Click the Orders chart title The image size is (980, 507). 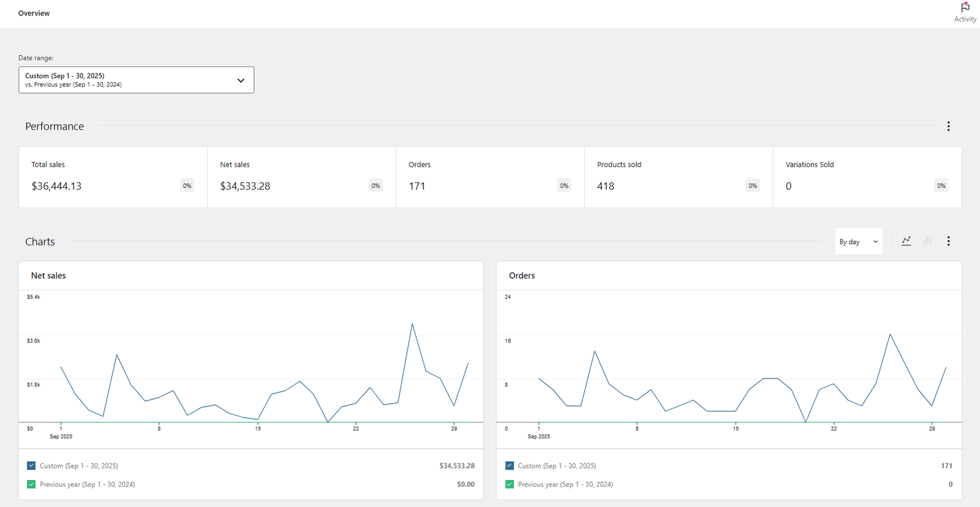(522, 276)
